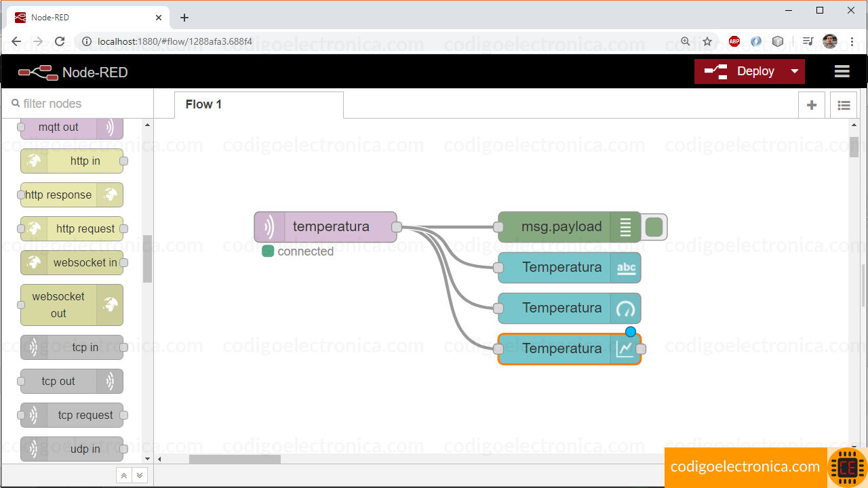Image resolution: width=868 pixels, height=488 pixels.
Task: Expand all palette categories double-down arrow
Action: coord(140,475)
